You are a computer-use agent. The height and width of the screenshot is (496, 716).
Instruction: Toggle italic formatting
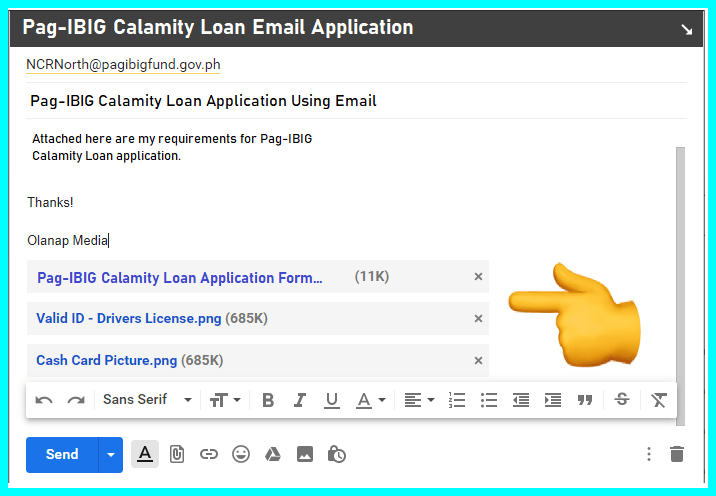pyautogui.click(x=300, y=401)
